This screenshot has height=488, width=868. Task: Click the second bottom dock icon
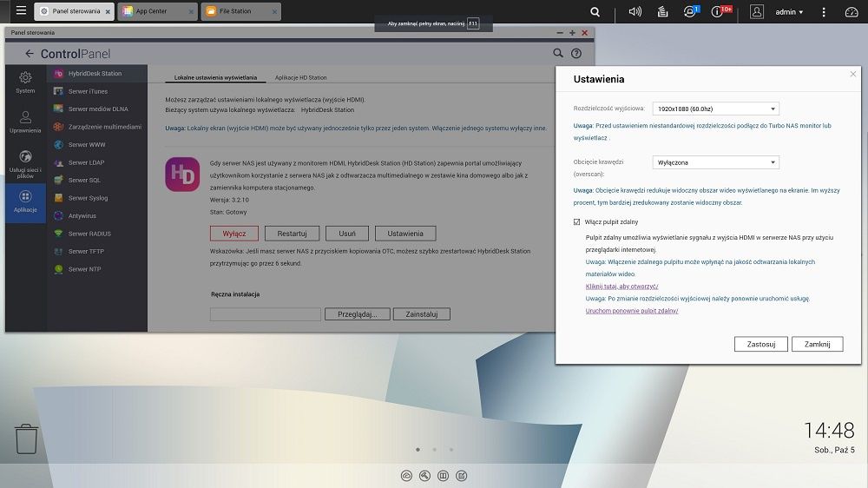424,476
